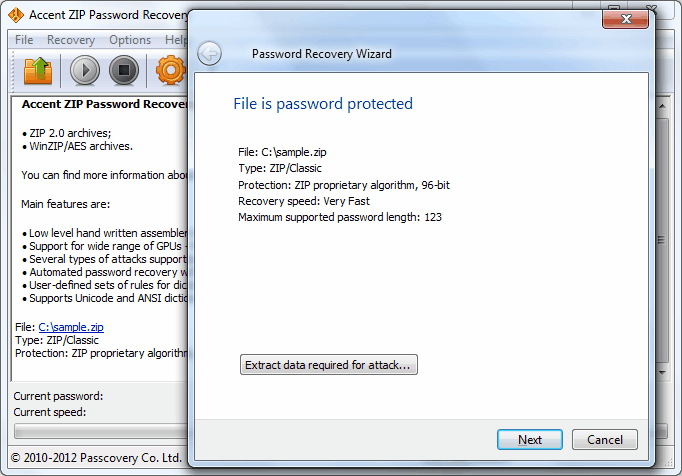Go back using the wizard back arrow
This screenshot has height=476, width=682.
pos(209,54)
